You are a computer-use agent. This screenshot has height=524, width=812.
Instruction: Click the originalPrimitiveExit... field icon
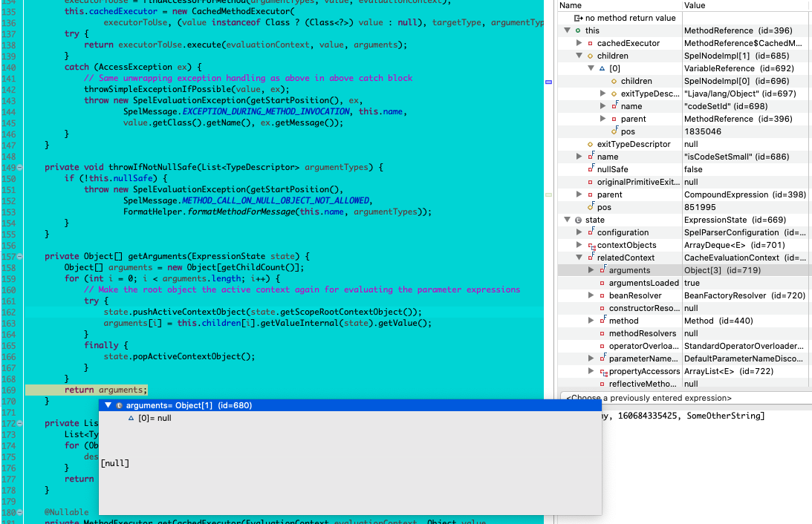(591, 182)
